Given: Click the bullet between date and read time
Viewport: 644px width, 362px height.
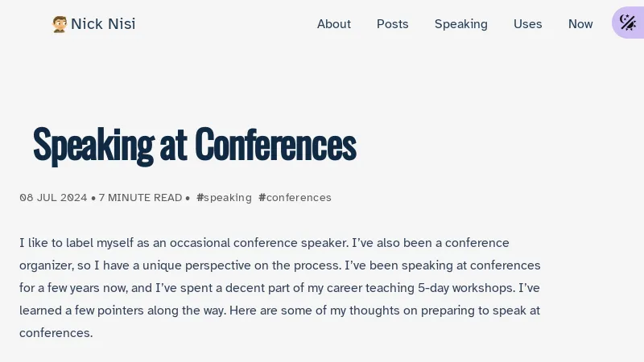Looking at the screenshot, I should [93, 197].
